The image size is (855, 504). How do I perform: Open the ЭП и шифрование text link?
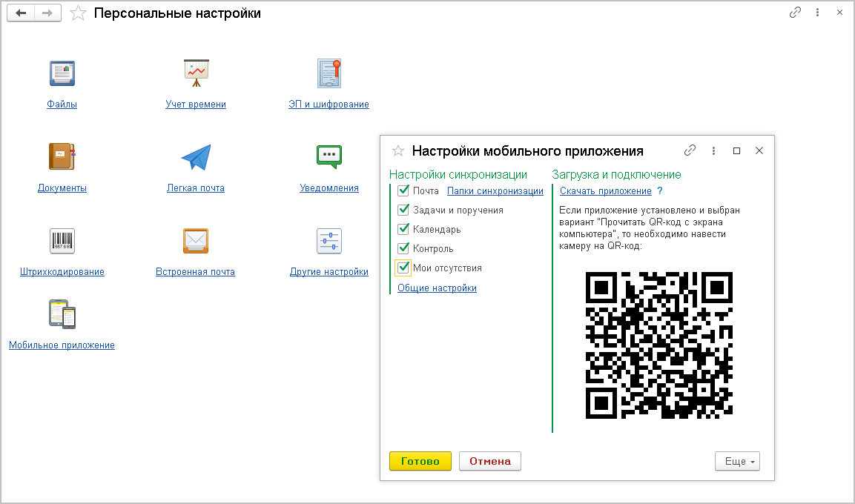coord(329,104)
